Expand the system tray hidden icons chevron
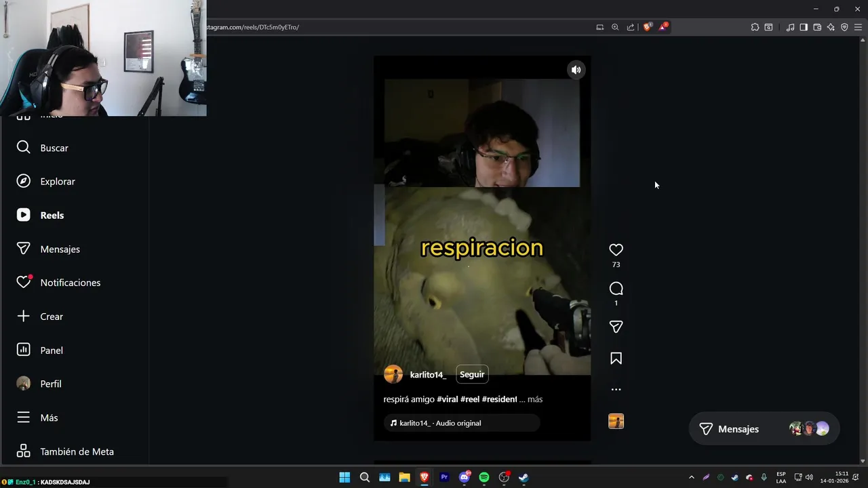The image size is (868, 488). 691,477
